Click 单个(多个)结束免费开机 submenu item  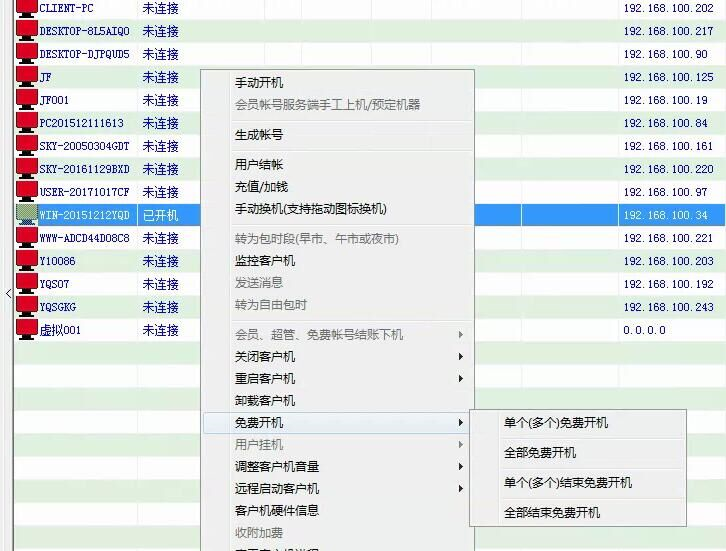click(568, 483)
